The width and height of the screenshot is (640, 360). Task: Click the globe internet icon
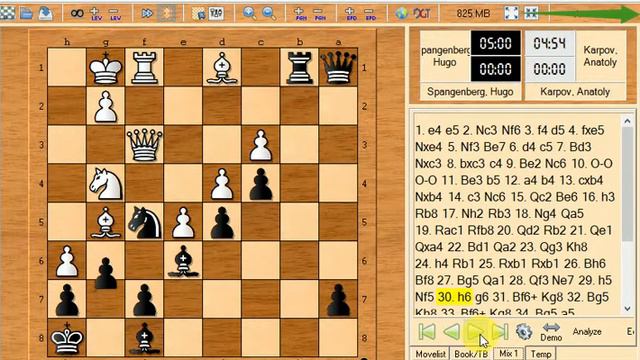click(402, 13)
